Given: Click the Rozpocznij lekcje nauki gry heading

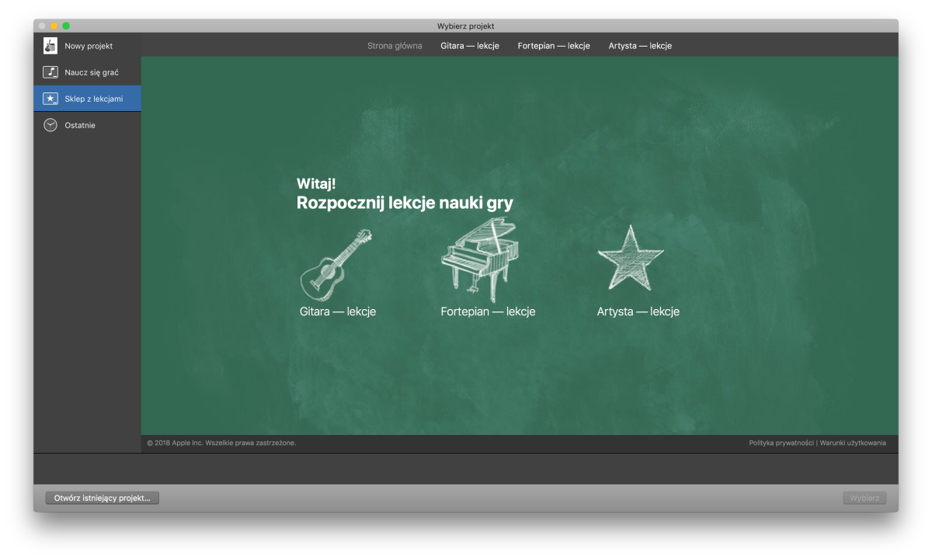Looking at the screenshot, I should tap(405, 203).
